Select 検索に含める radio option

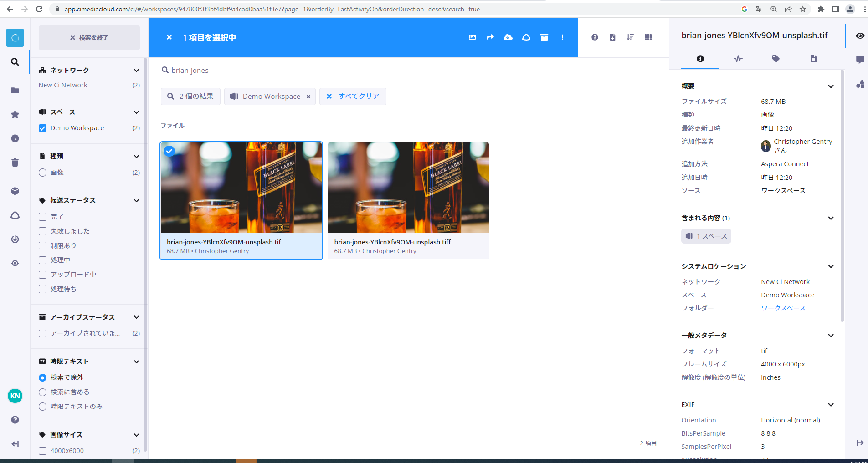(x=43, y=392)
